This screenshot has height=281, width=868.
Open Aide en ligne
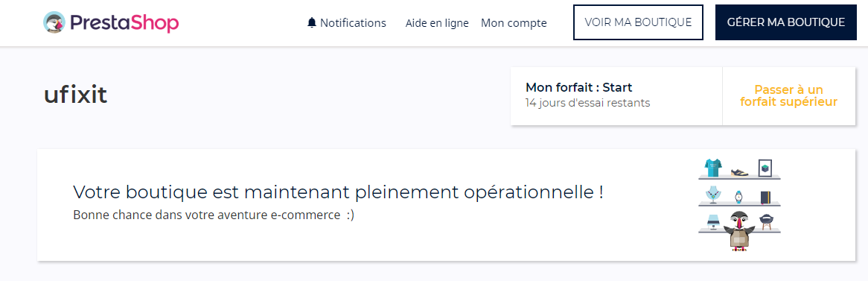(437, 22)
